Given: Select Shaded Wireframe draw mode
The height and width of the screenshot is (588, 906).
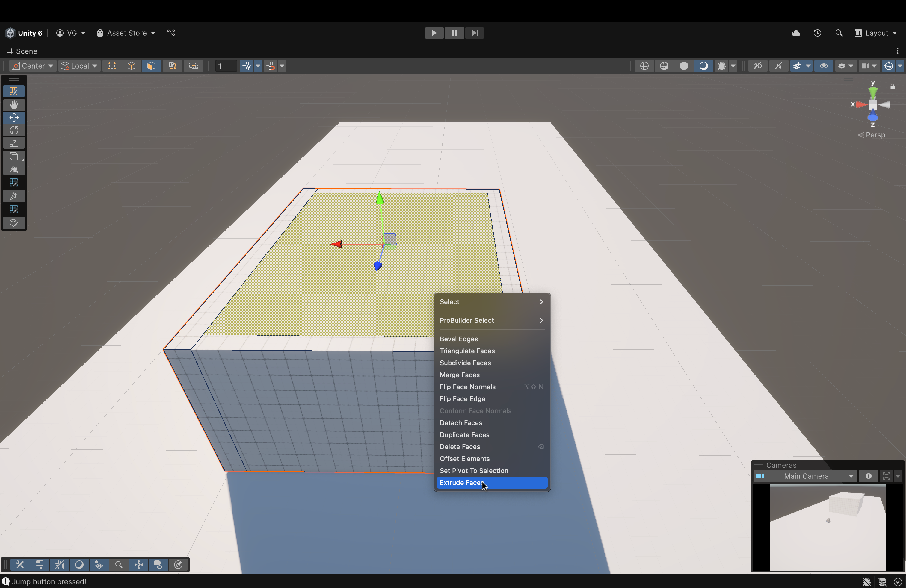Looking at the screenshot, I should coord(664,66).
